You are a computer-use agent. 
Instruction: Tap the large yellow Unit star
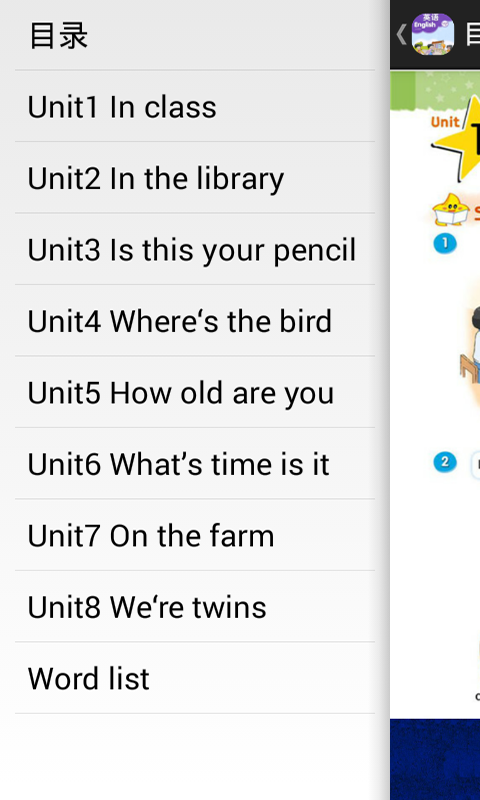pos(458,139)
